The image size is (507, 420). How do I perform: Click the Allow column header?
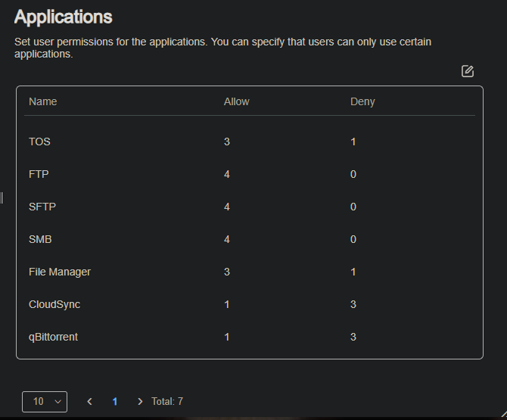[237, 101]
